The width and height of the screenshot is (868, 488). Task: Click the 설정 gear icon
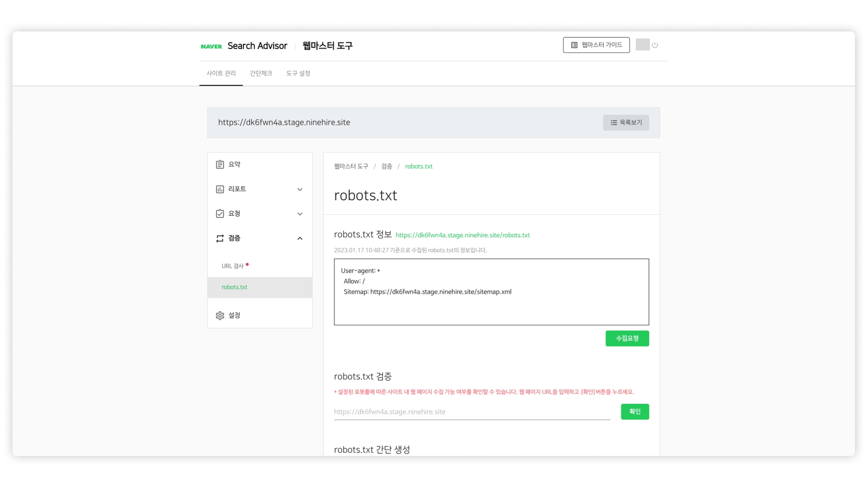click(x=220, y=316)
